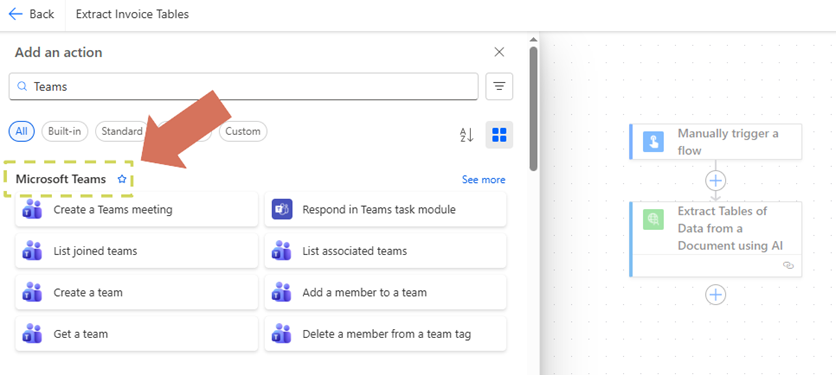Select the All filter pill
This screenshot has height=375, width=836.
21,131
